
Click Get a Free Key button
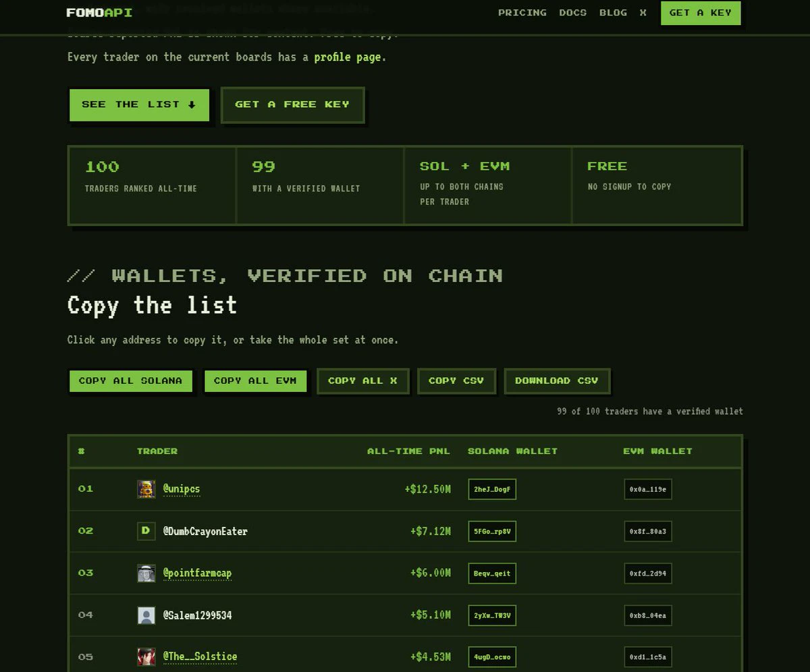click(x=292, y=105)
